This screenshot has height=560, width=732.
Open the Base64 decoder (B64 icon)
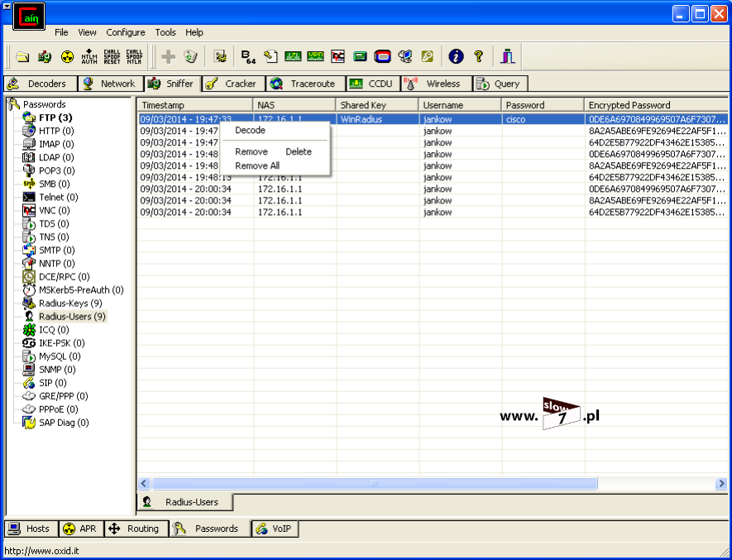pyautogui.click(x=248, y=57)
